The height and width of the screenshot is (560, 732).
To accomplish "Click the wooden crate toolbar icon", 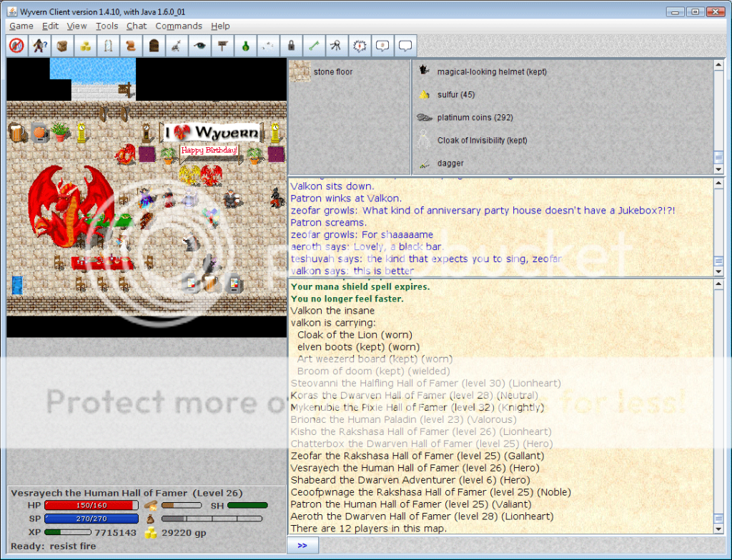I will pyautogui.click(x=63, y=46).
